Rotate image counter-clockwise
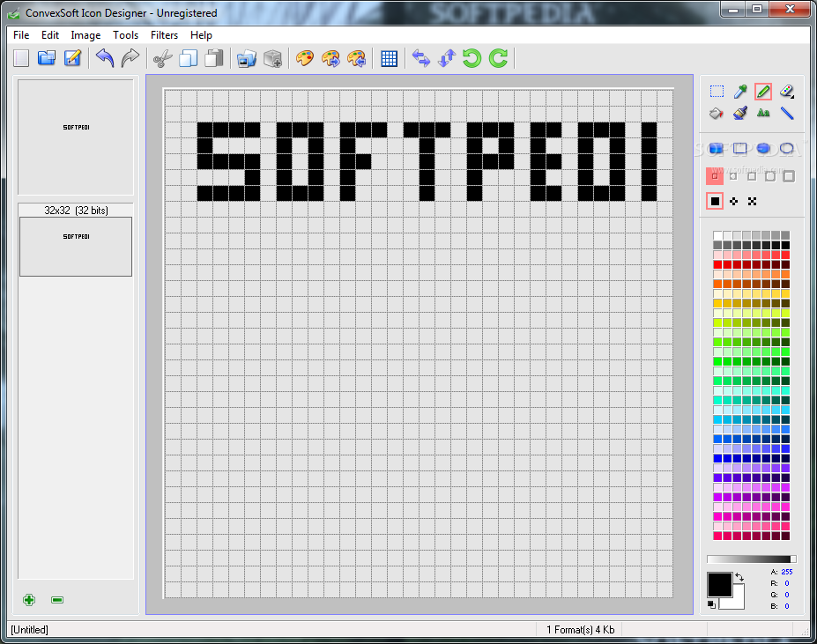 (x=472, y=58)
